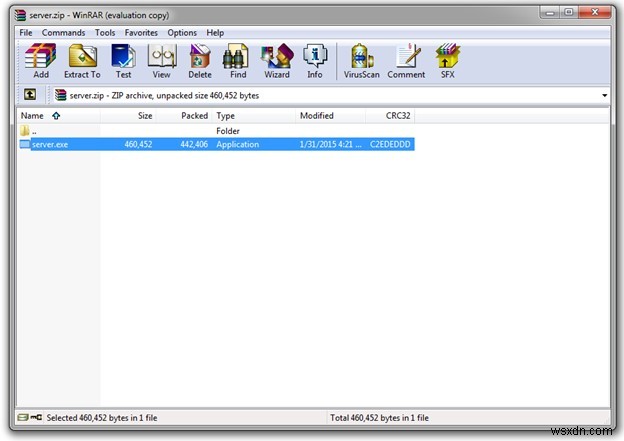Maximize the WinRAR window
Screen dimensions: 624x441
(x=569, y=13)
